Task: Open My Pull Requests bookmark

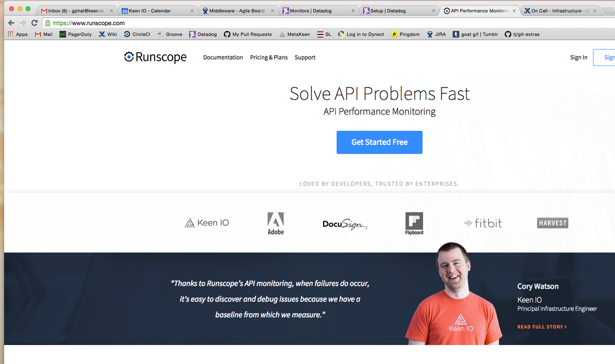Action: pyautogui.click(x=248, y=34)
